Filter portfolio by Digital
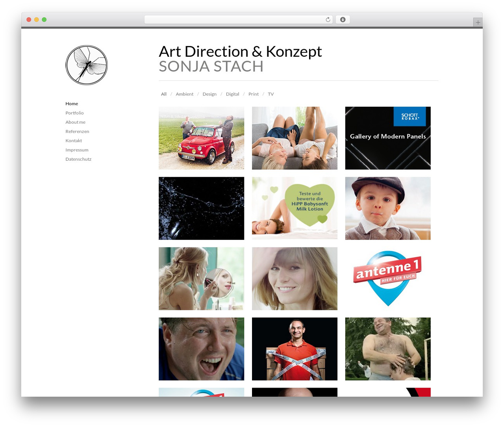 coord(232,94)
